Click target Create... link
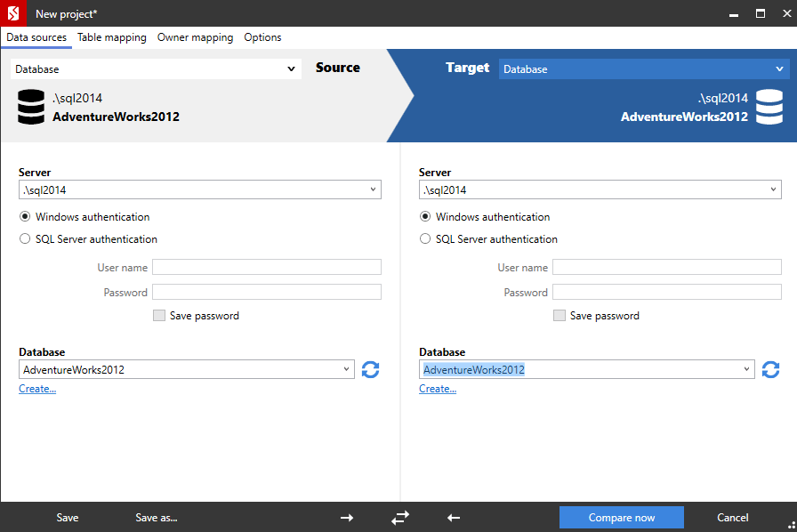This screenshot has height=532, width=797. 438,389
